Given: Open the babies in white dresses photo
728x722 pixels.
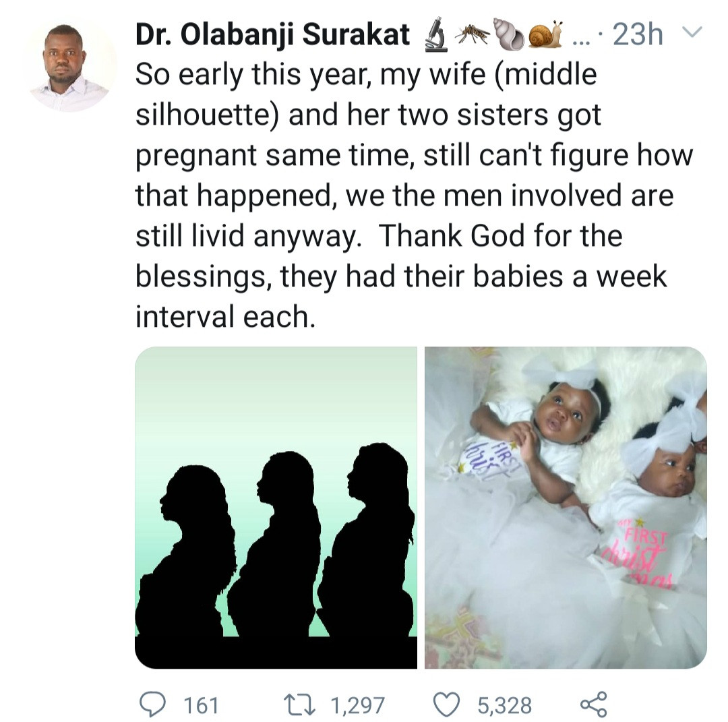Looking at the screenshot, I should 566,507.
